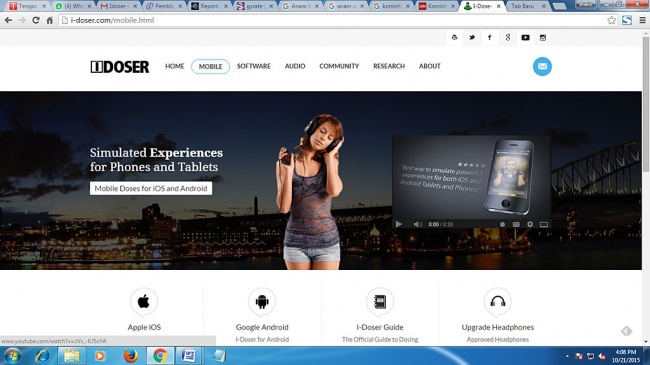Reload the page with the refresh icon
The width and height of the screenshot is (650, 365).
[x=36, y=20]
